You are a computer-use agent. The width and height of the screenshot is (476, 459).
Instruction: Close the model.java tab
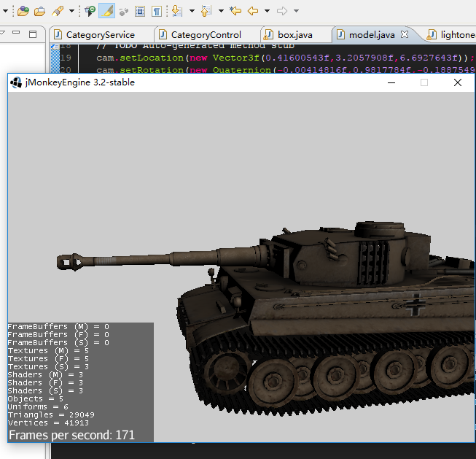[405, 34]
